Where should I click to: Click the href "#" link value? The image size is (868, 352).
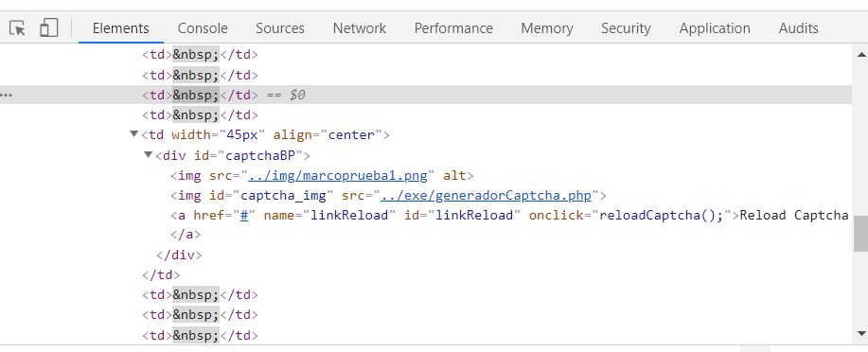pyautogui.click(x=243, y=216)
